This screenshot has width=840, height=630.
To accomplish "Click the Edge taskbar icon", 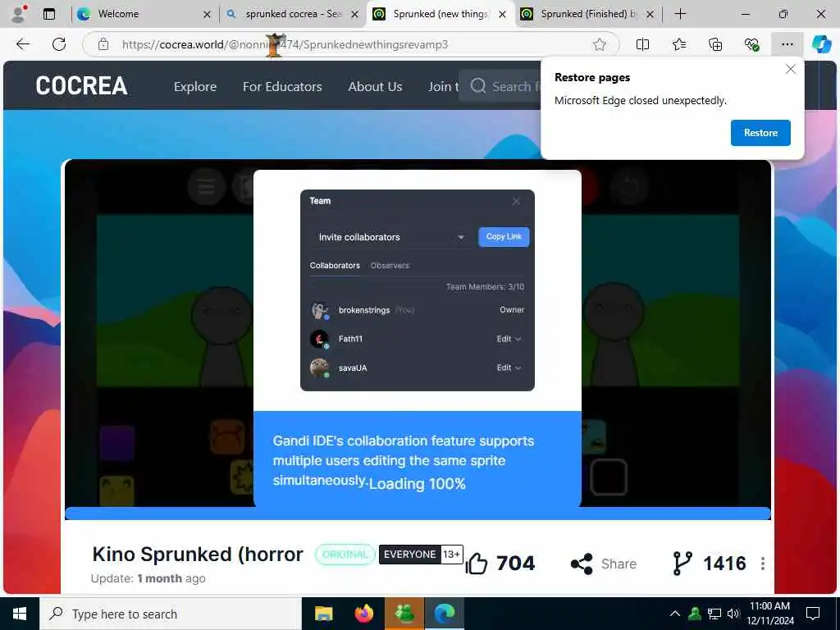I will [x=444, y=614].
